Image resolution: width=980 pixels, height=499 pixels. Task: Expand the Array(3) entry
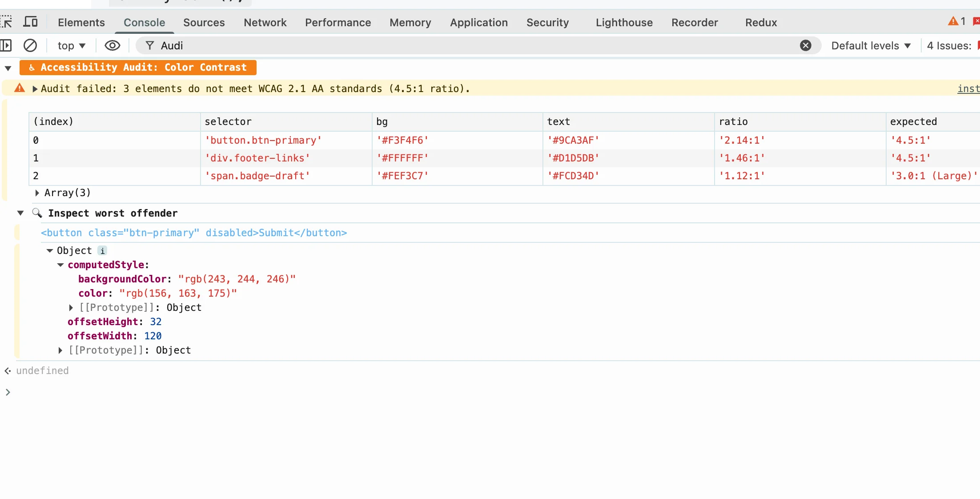37,193
